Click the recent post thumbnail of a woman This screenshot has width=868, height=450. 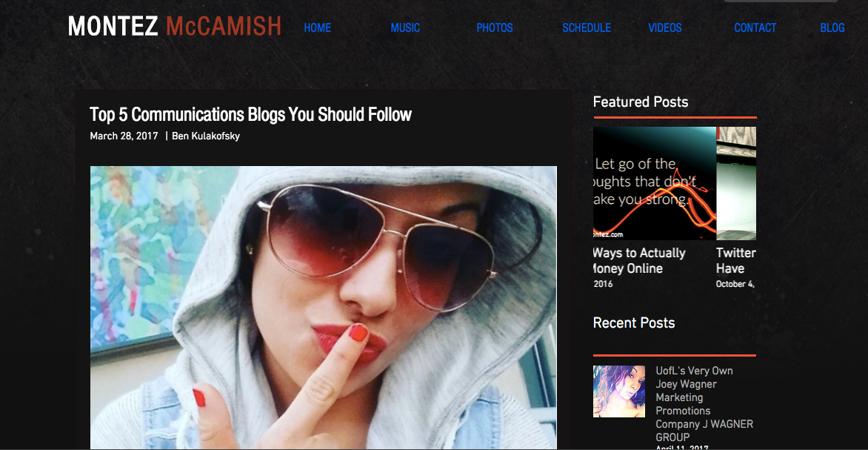tap(619, 391)
